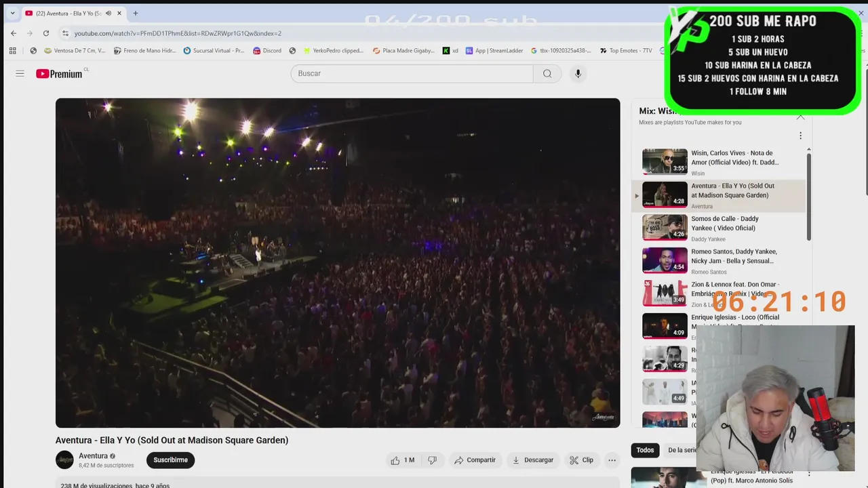Start voice search with microphone icon
868x488 pixels.
click(x=578, y=73)
